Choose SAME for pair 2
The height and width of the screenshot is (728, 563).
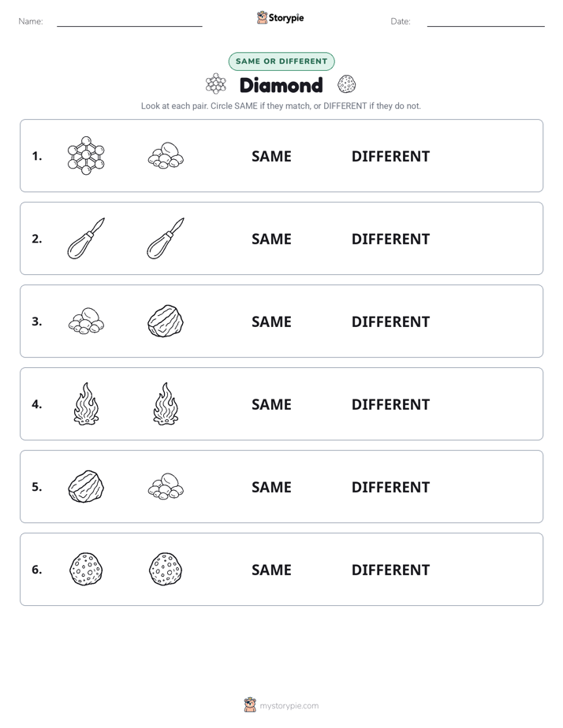pos(271,239)
